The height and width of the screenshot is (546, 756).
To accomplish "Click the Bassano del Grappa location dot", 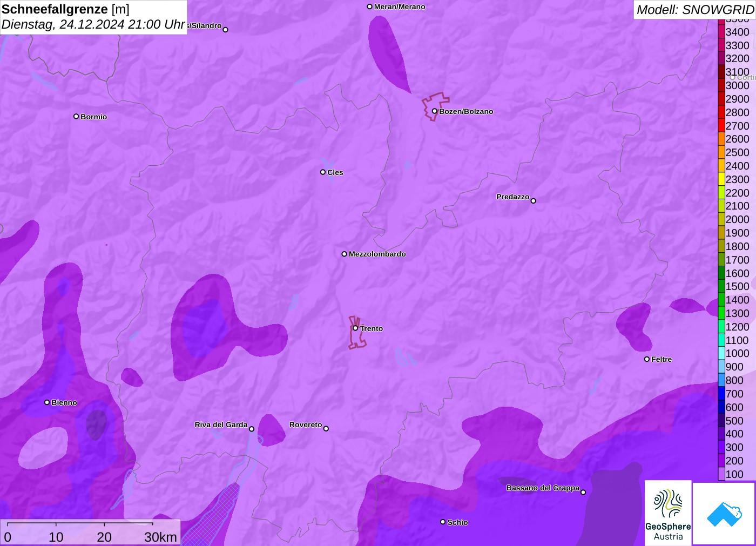I will click(x=583, y=492).
